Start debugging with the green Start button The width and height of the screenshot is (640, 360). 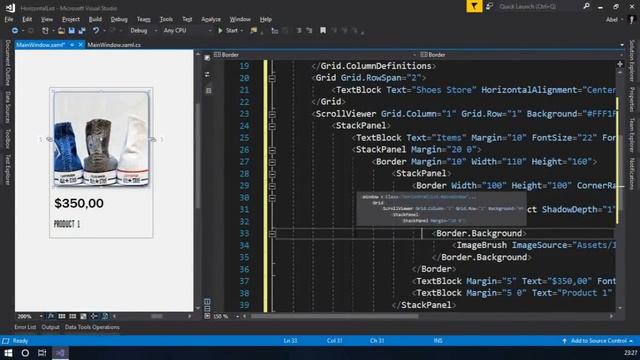(228, 31)
